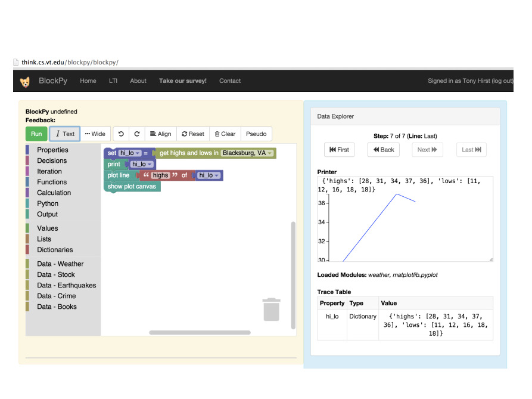The height and width of the screenshot is (399, 532).
Task: Click the workspace vertical scrollbar
Action: tap(293, 276)
